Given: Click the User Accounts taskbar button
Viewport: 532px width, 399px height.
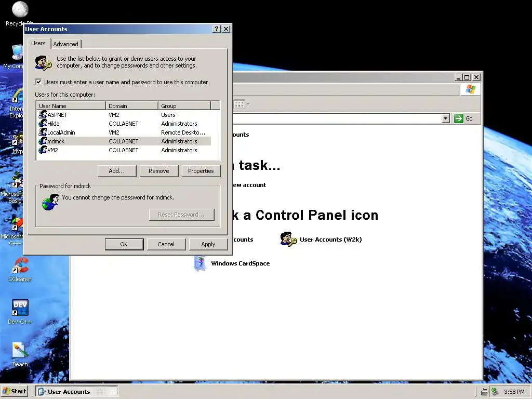Looking at the screenshot, I should pyautogui.click(x=77, y=392).
